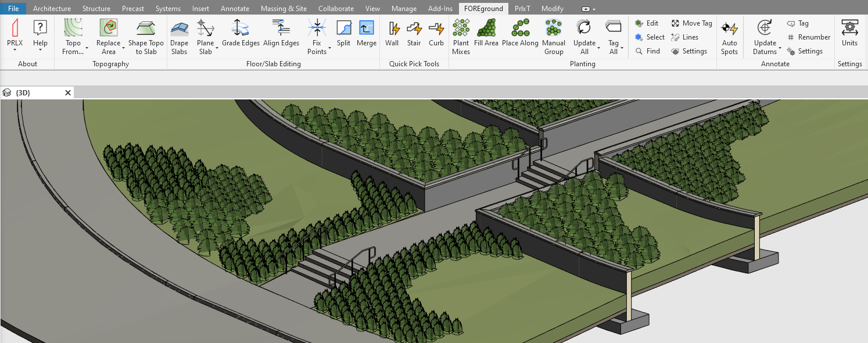
Task: Expand the Topo From dropdown arrow
Action: point(87,48)
